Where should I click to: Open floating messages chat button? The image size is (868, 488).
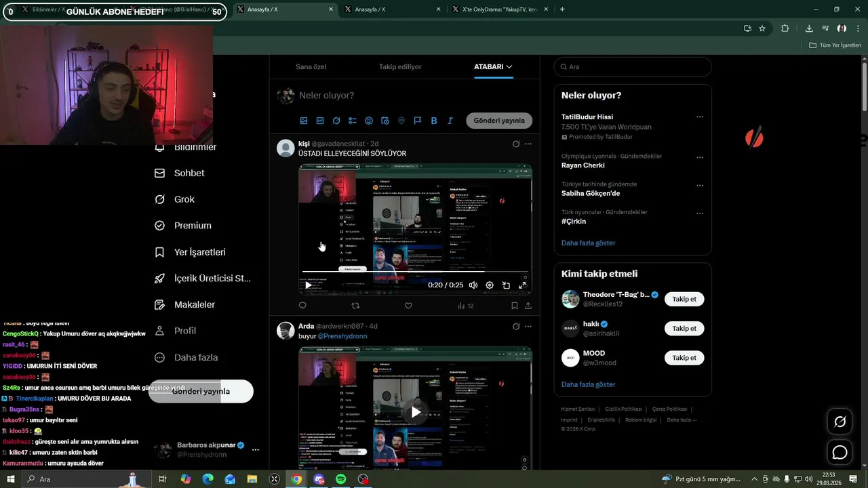point(840,452)
